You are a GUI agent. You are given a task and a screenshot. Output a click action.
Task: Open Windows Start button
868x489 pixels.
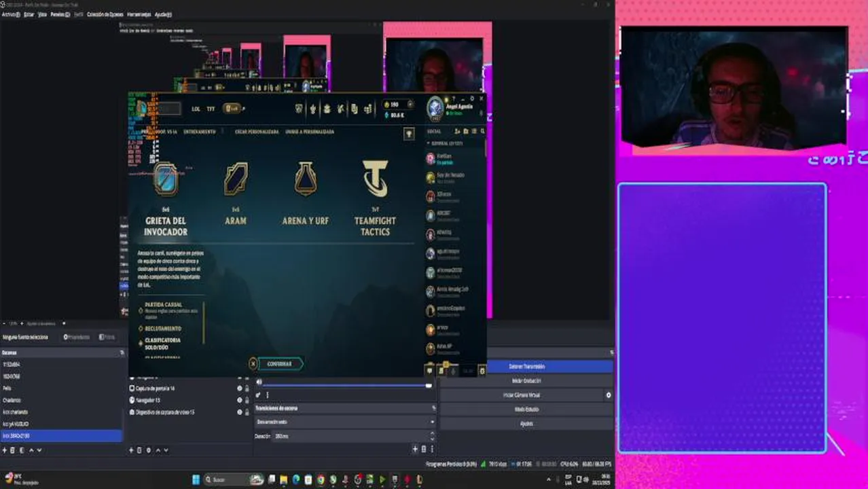[196, 479]
